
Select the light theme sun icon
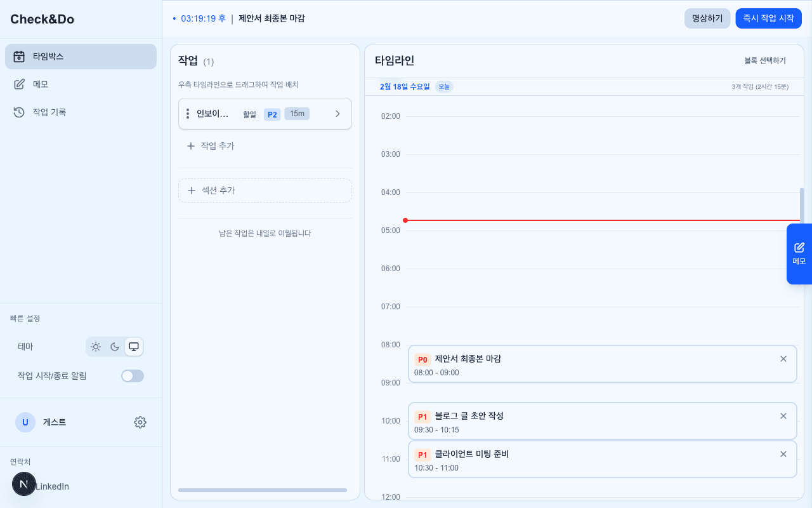point(96,347)
